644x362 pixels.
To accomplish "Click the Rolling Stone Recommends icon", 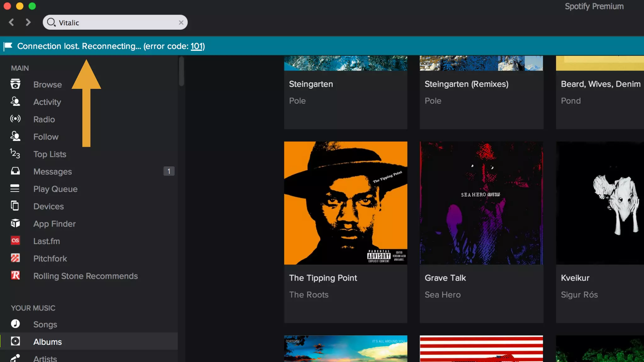I will point(15,276).
